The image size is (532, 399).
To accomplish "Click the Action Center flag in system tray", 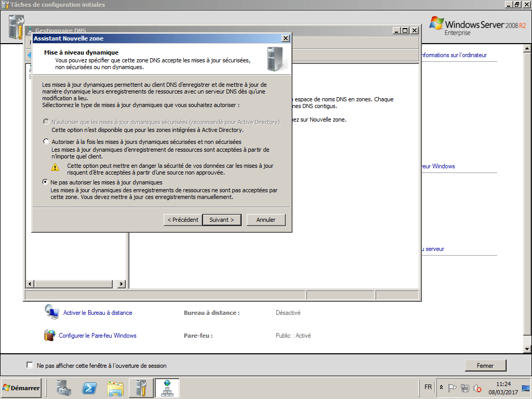I will pos(451,388).
